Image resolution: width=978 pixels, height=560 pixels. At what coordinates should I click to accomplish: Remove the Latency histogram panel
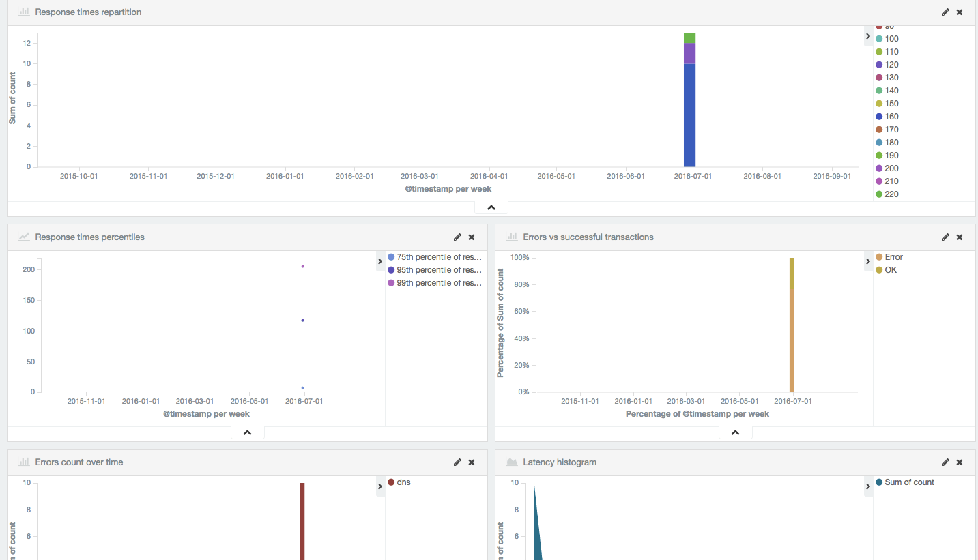pyautogui.click(x=960, y=462)
